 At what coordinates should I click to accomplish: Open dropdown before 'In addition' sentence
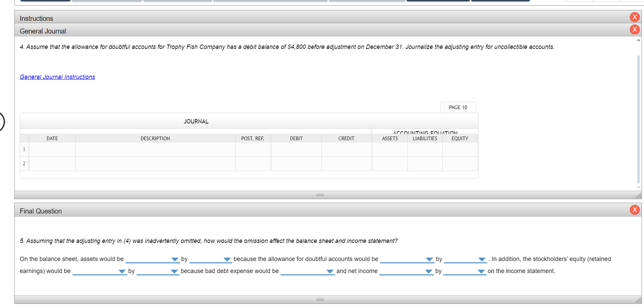click(465, 259)
